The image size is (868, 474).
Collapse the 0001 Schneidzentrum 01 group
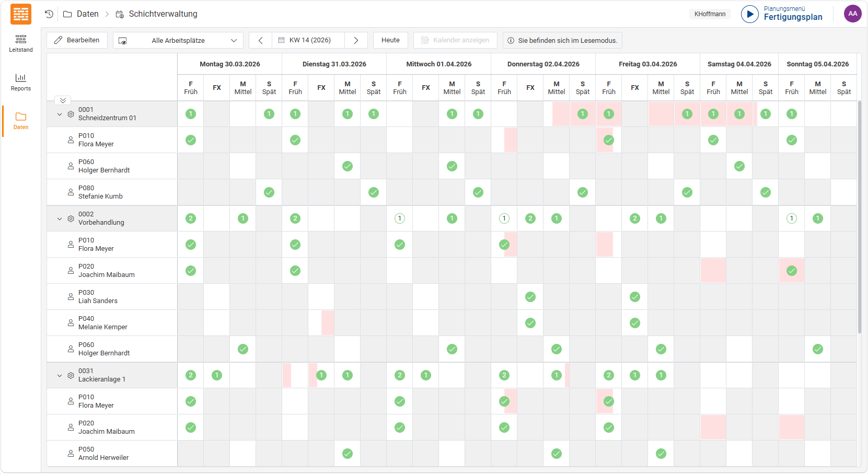(x=60, y=114)
